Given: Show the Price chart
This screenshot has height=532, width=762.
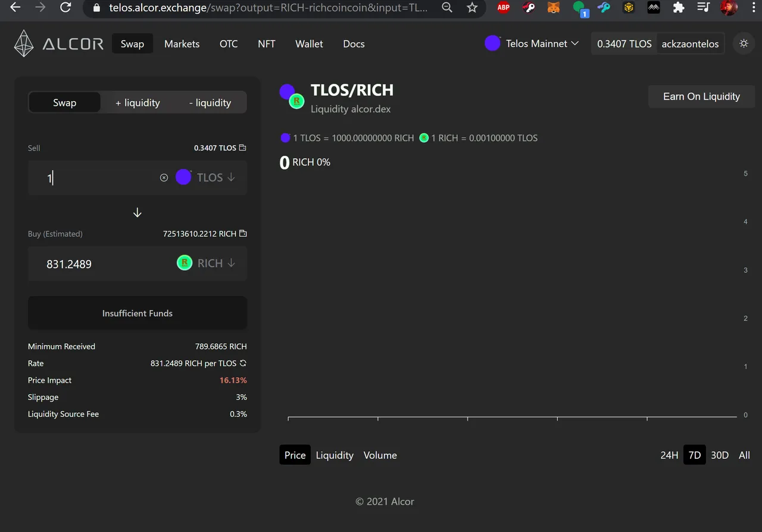Looking at the screenshot, I should [295, 455].
